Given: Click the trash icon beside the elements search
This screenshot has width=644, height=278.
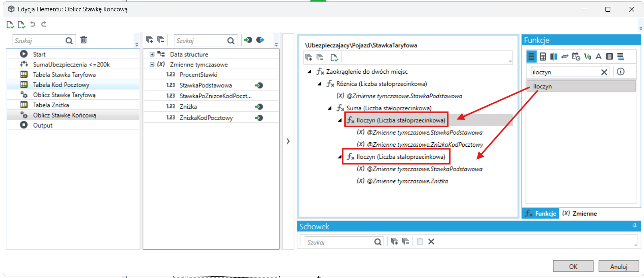Looking at the screenshot, I should [x=84, y=40].
